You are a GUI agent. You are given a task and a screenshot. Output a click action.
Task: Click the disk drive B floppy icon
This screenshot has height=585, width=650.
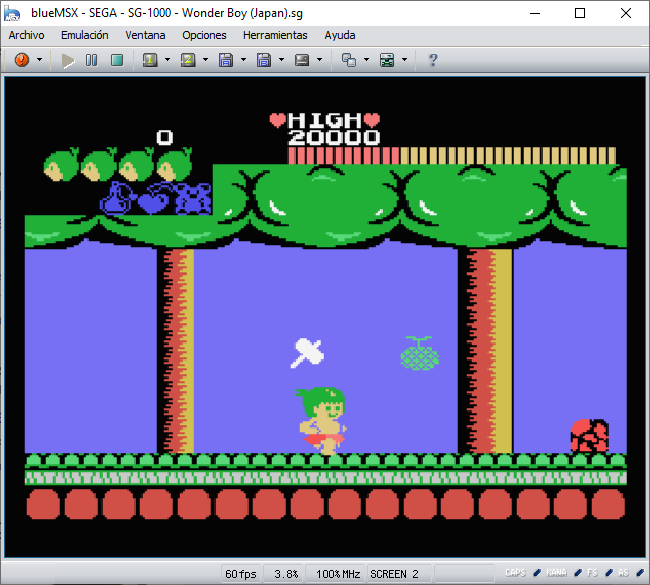coord(264,61)
